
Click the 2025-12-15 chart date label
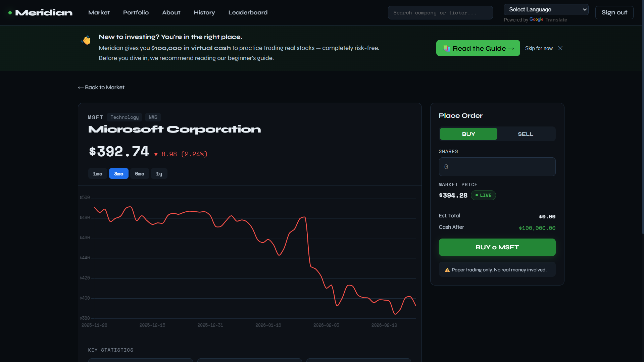click(152, 325)
